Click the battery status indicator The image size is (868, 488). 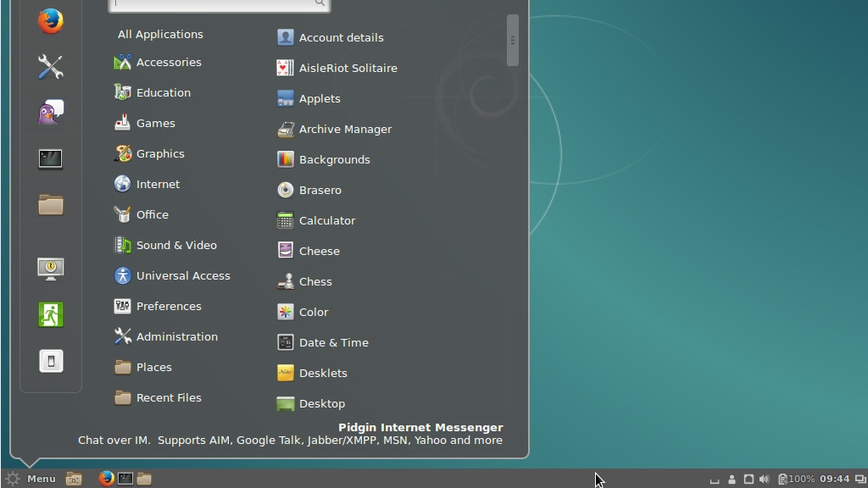point(782,479)
